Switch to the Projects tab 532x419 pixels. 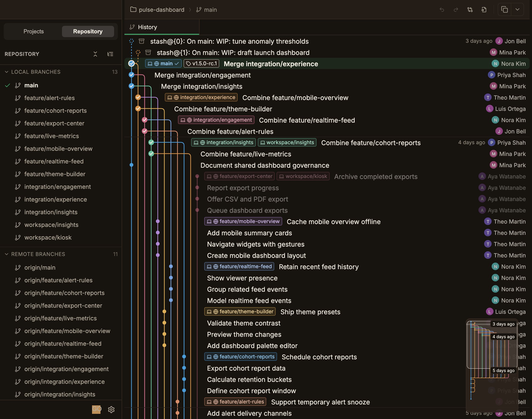(34, 31)
